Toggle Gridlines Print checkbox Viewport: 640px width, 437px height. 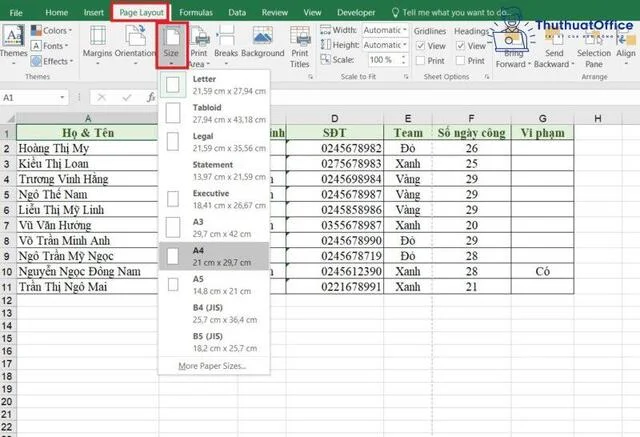(x=420, y=61)
